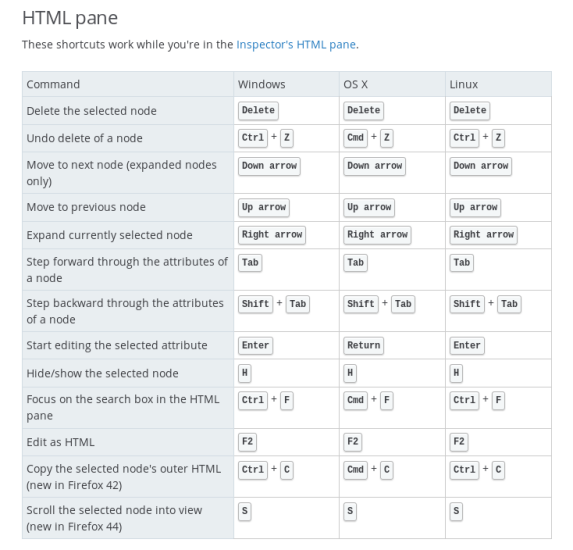Click the Linux column header
This screenshot has height=550, width=573.
463,84
